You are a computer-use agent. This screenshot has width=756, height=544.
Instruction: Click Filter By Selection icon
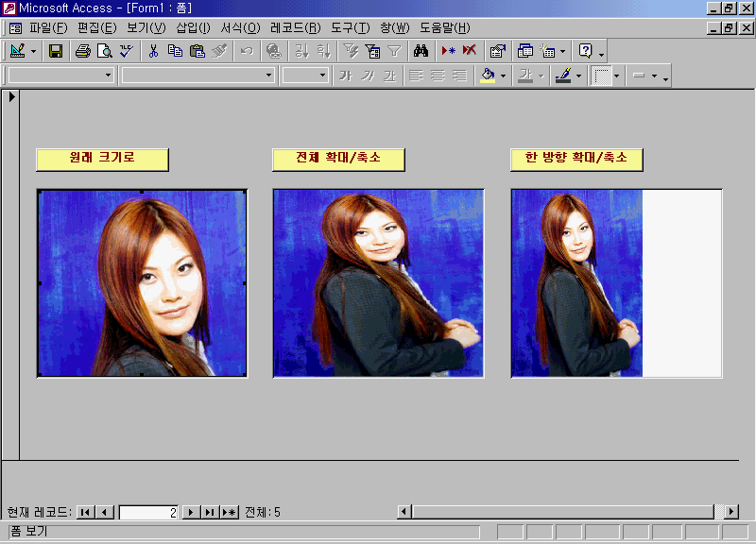[x=351, y=51]
